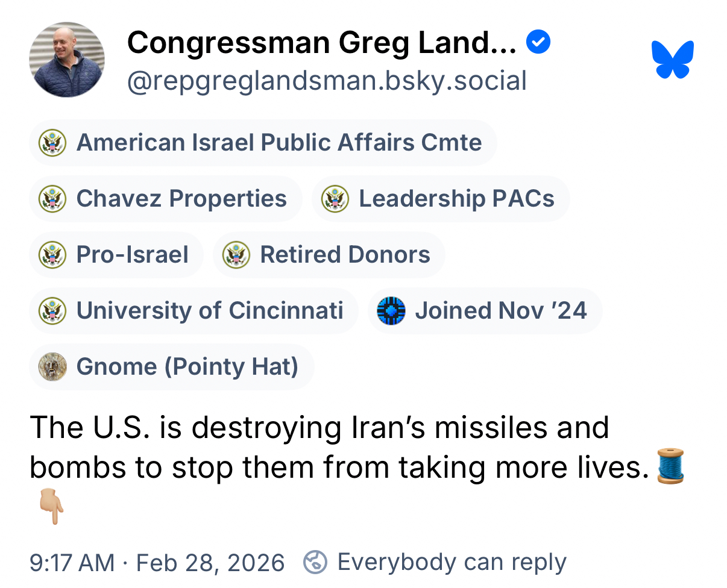Open the Pro-Israel label
Screen dimensions: 727x588
pyautogui.click(x=132, y=255)
